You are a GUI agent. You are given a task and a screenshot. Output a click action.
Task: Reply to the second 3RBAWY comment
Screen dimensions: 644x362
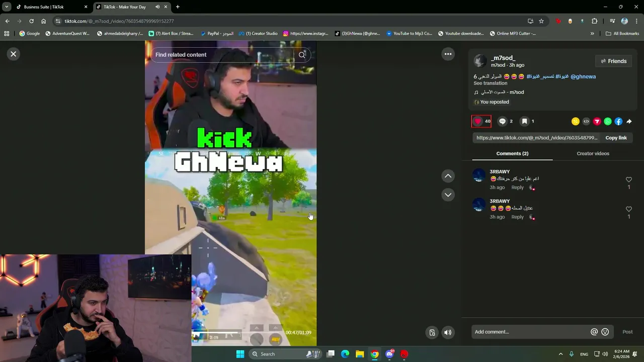pos(517,217)
